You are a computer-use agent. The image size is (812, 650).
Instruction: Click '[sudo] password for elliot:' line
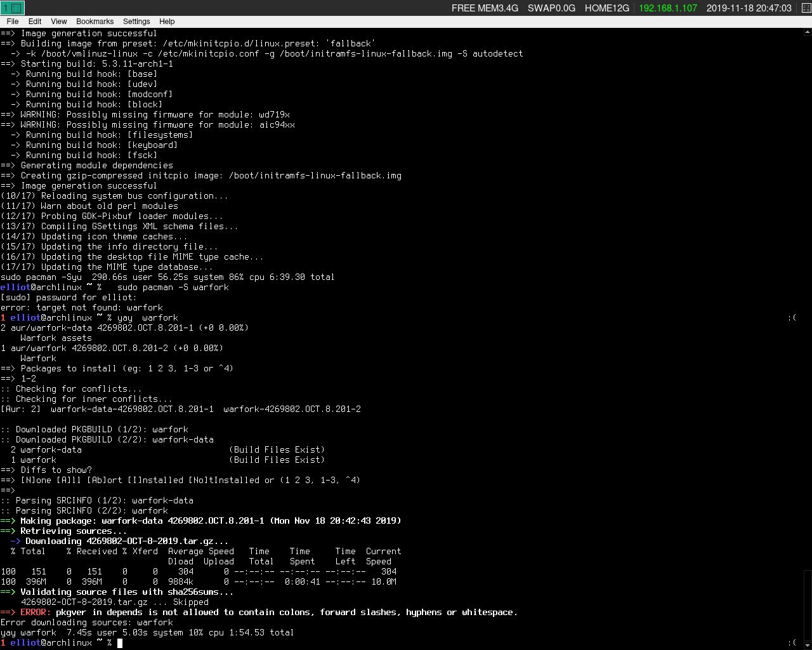(69, 297)
